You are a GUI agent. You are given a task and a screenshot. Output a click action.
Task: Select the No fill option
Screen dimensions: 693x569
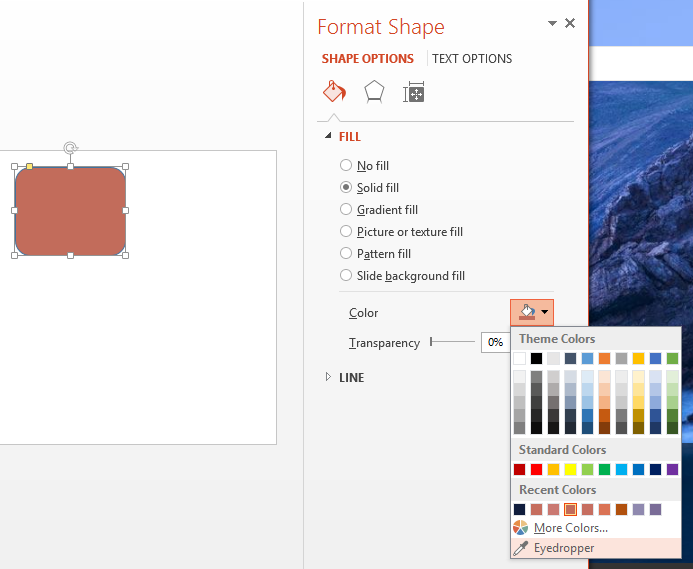point(365,165)
